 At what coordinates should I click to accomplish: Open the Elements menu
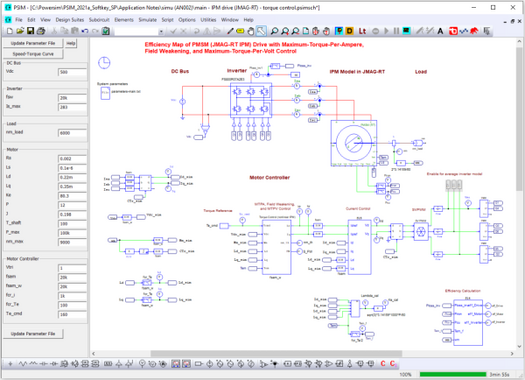click(124, 20)
